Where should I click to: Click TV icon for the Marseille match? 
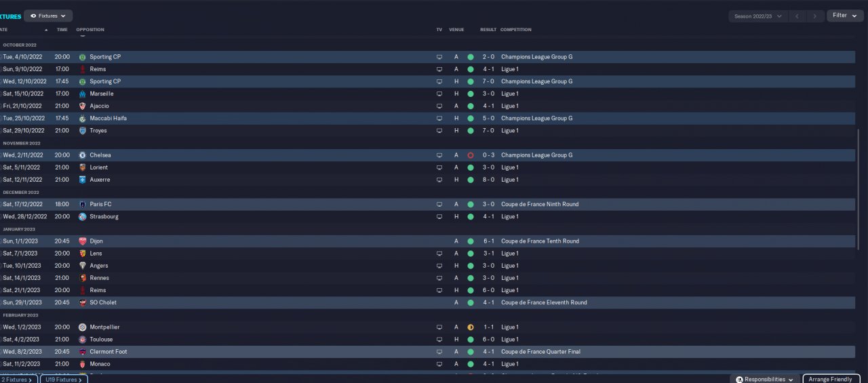(x=439, y=94)
